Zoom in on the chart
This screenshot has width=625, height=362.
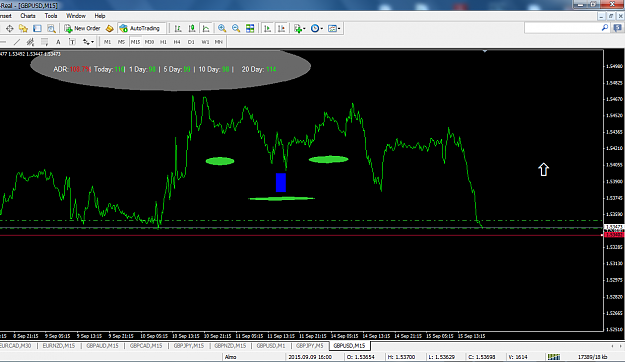(222, 28)
